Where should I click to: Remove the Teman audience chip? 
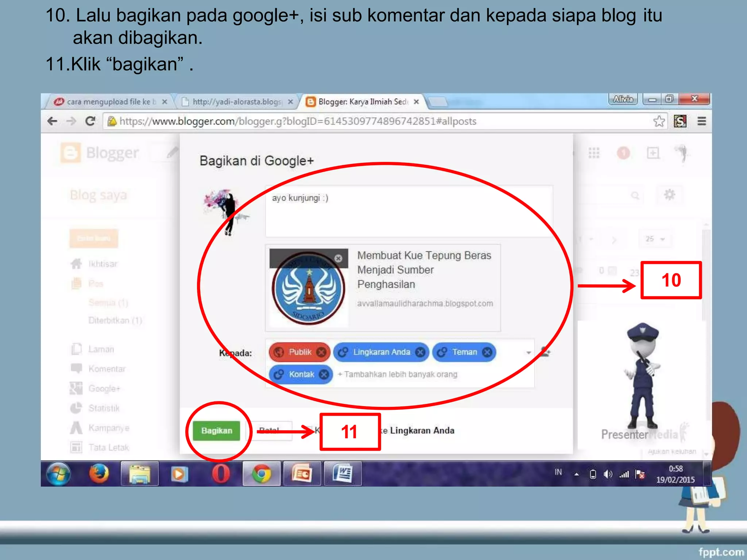coord(487,352)
